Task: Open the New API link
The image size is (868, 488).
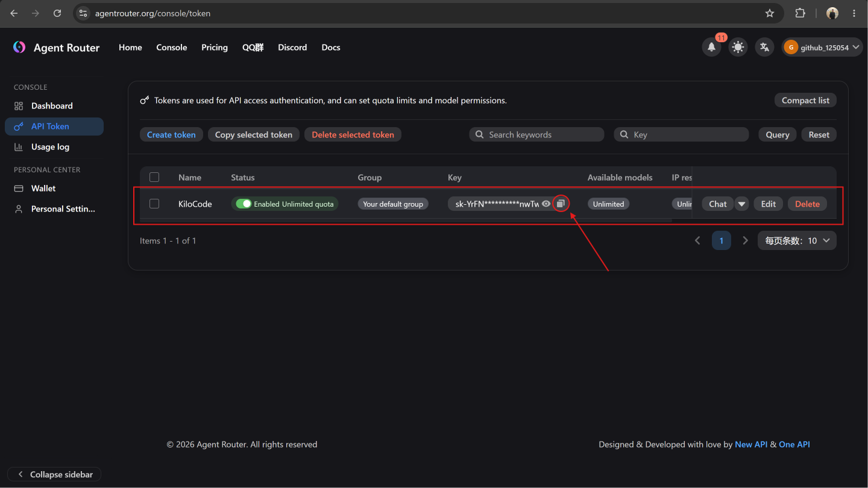Action: (751, 445)
